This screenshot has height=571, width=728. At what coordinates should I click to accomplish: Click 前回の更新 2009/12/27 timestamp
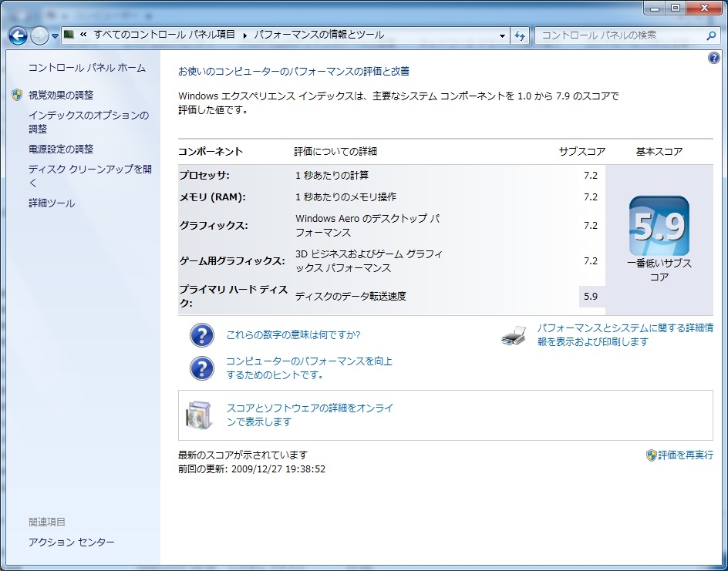click(x=251, y=469)
